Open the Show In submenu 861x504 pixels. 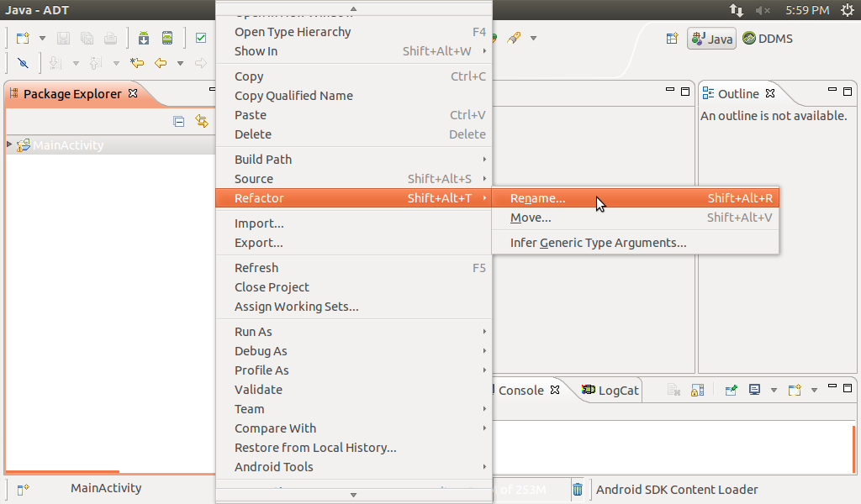354,51
